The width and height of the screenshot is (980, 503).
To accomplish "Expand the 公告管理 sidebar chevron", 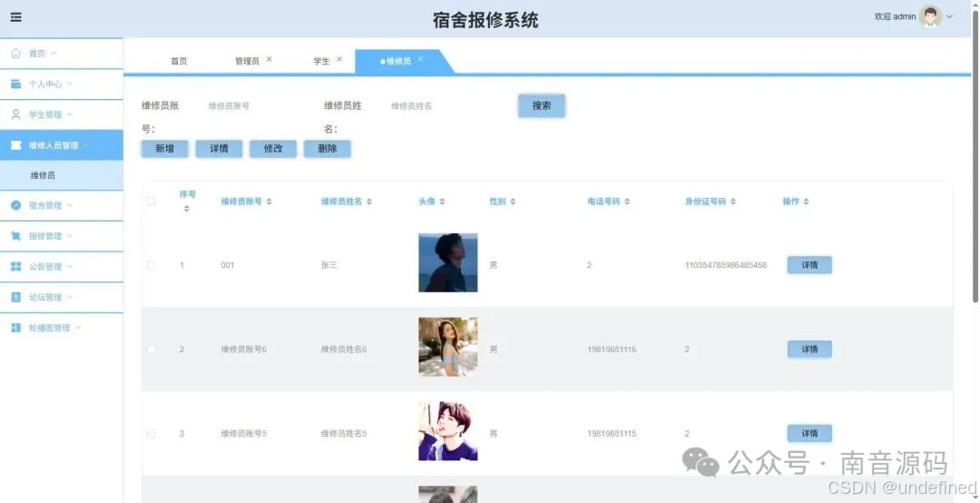I will tap(69, 267).
